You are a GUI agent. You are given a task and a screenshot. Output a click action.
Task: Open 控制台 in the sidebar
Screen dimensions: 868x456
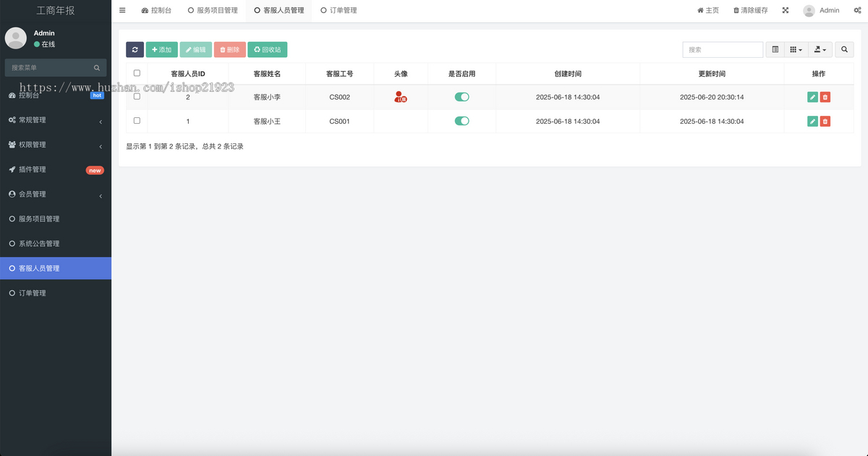click(x=56, y=95)
